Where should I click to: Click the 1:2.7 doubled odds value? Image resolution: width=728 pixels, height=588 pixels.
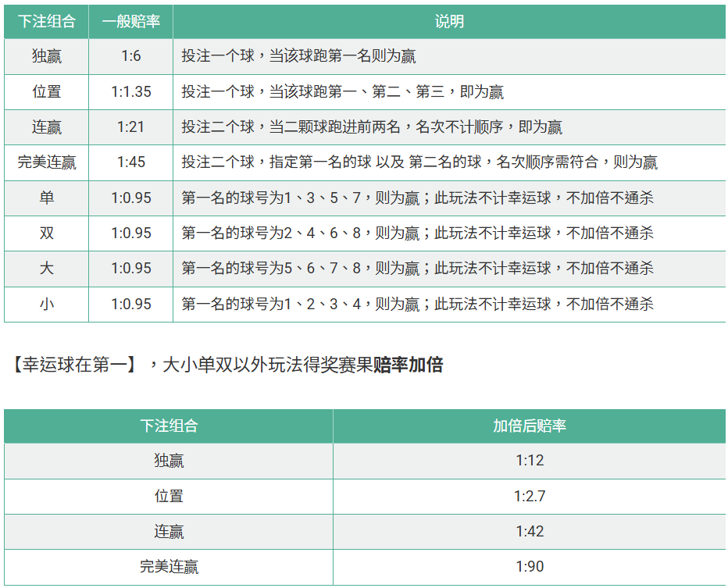pyautogui.click(x=530, y=496)
